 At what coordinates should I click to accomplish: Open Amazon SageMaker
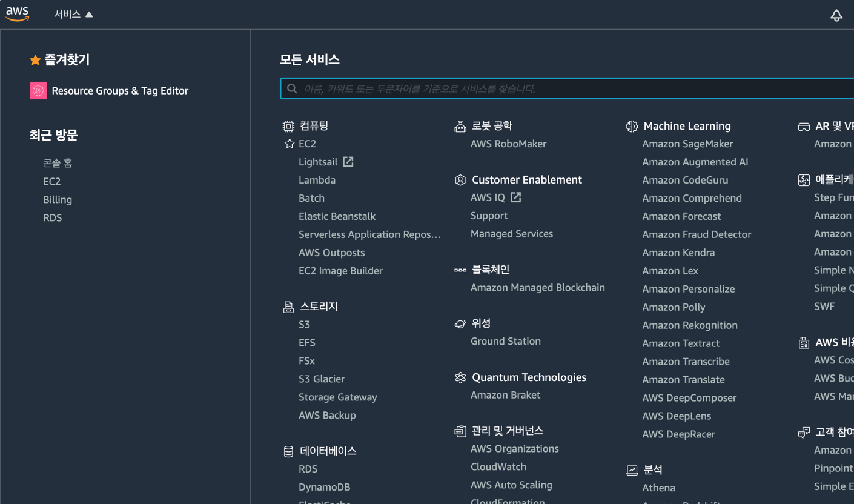click(687, 144)
